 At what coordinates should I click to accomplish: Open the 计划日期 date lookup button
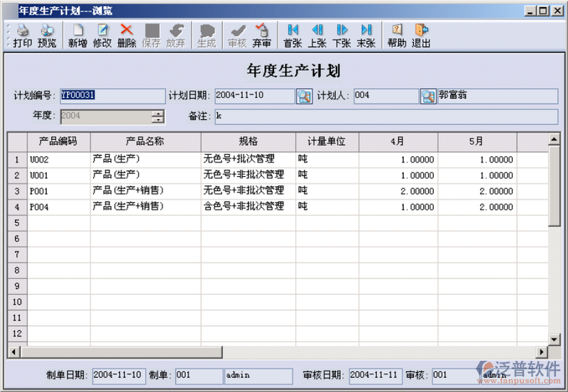[304, 96]
